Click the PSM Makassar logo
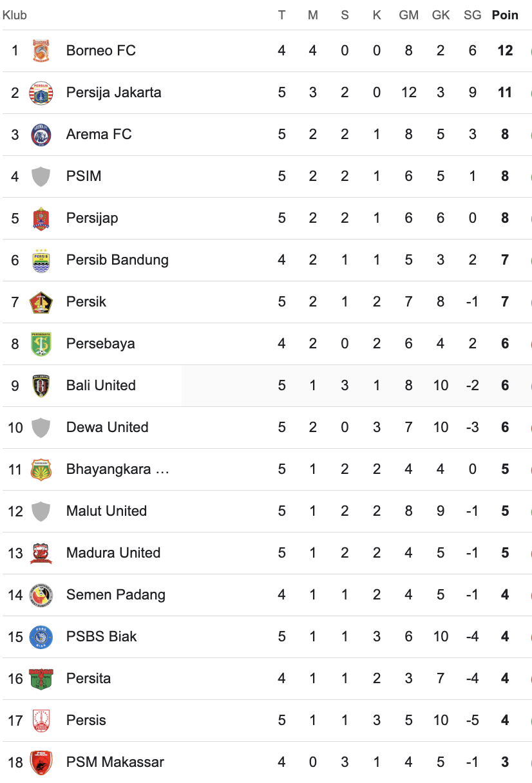Viewport: 532px width, 783px height. [41, 762]
